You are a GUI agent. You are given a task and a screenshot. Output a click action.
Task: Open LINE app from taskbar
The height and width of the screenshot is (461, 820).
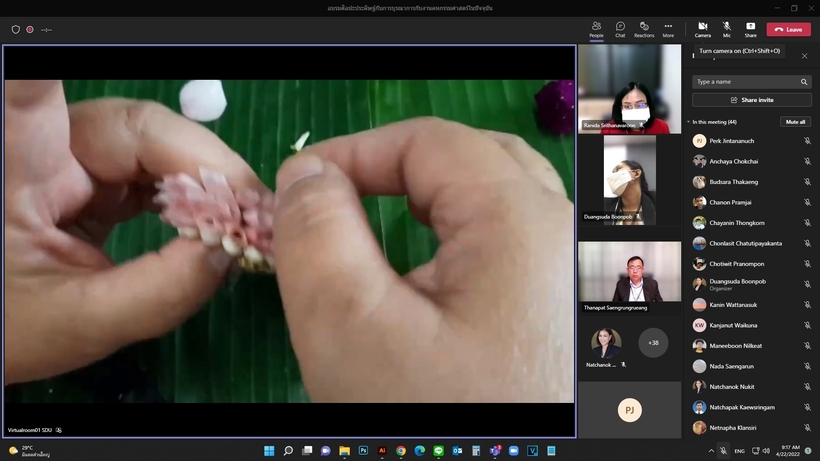(438, 451)
